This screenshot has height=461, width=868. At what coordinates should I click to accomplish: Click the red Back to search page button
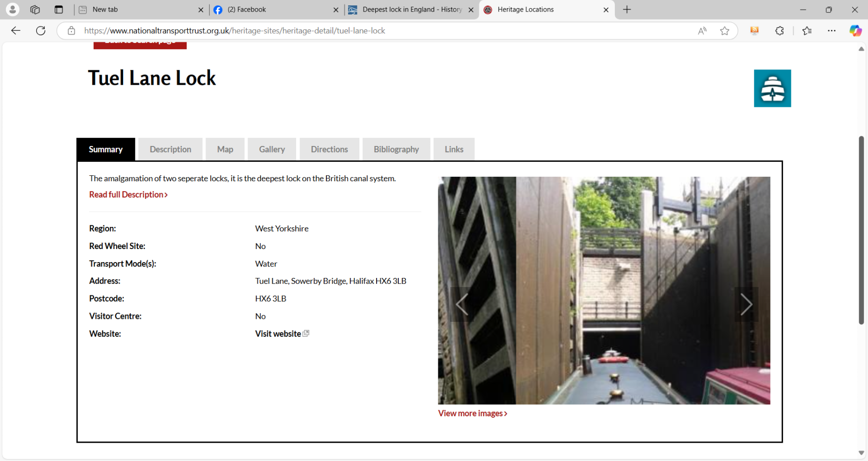point(140,45)
